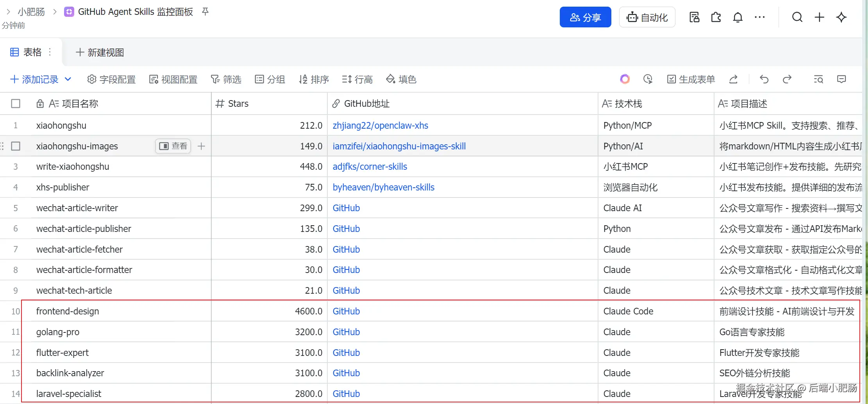Click the Stars cell showing 4600.0

[269, 311]
